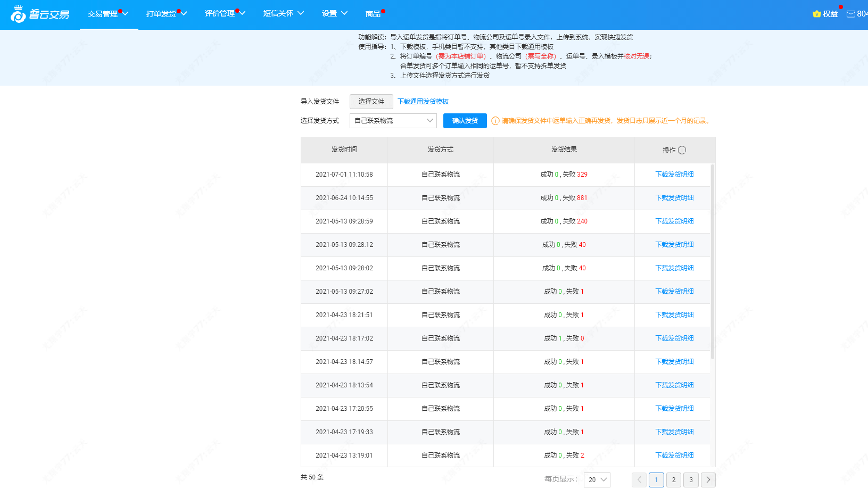
Task: Click the 普云交易 logo icon
Action: (x=18, y=14)
